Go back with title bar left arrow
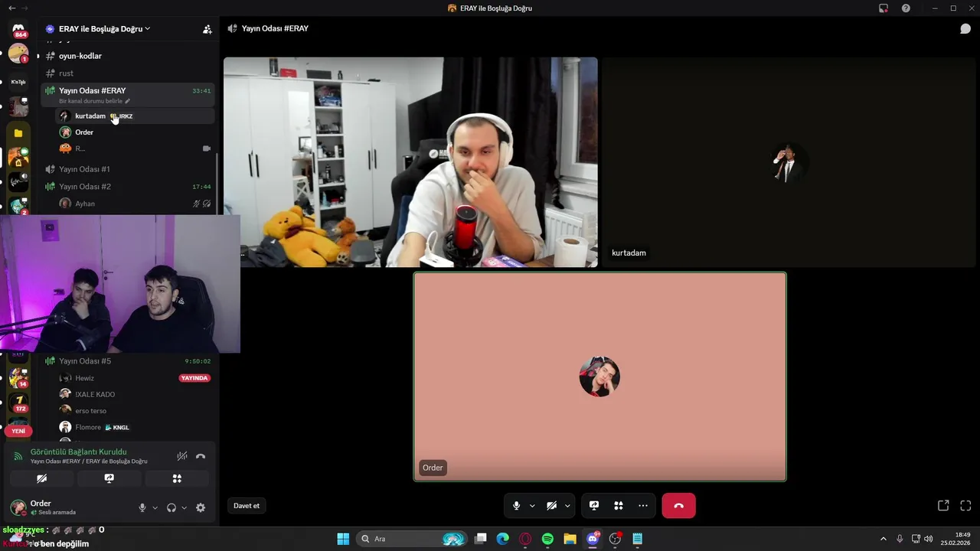This screenshot has width=980, height=551. coord(11,8)
